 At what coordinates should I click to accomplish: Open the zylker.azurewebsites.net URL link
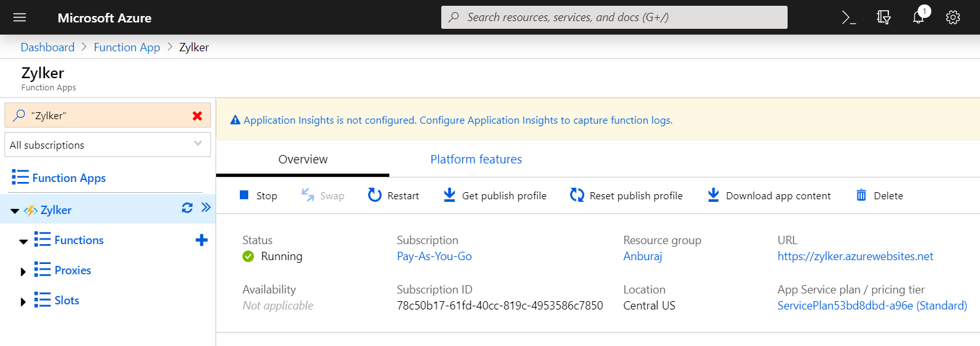pos(855,256)
